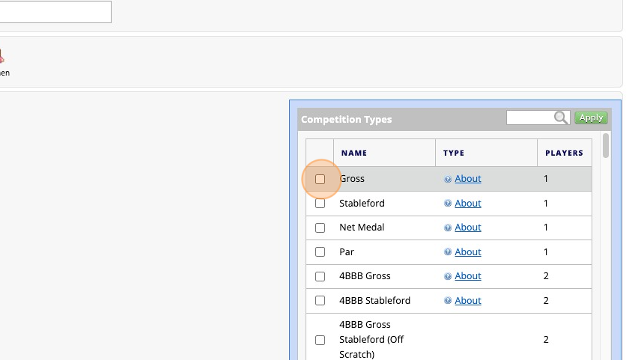Open the About link for Net Medal
Screen dimensions: 644x360
[x=468, y=228]
